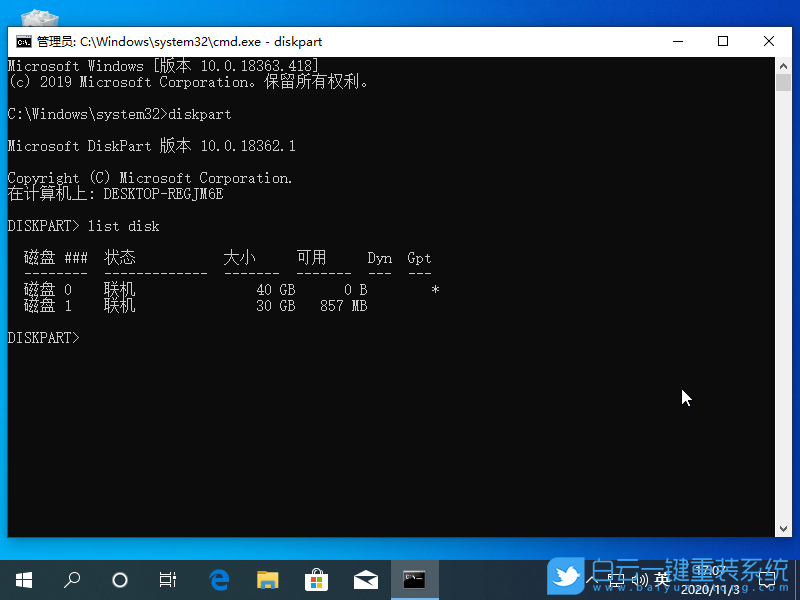Open Task View on the taskbar

[168, 579]
